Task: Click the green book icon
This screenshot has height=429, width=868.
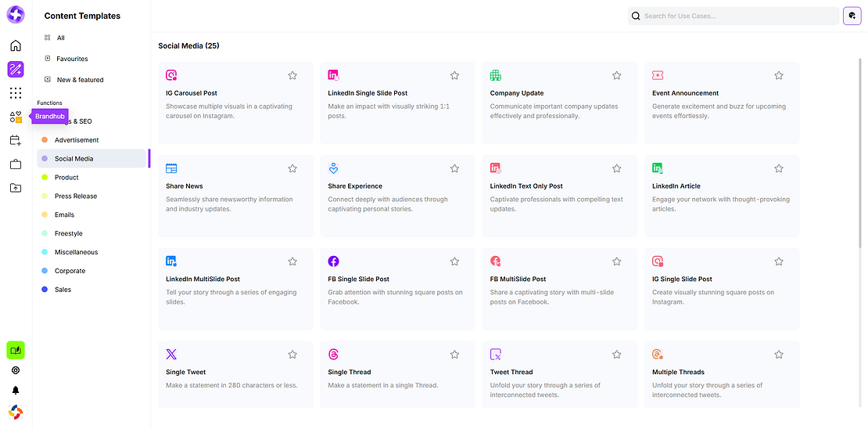Action: click(16, 350)
